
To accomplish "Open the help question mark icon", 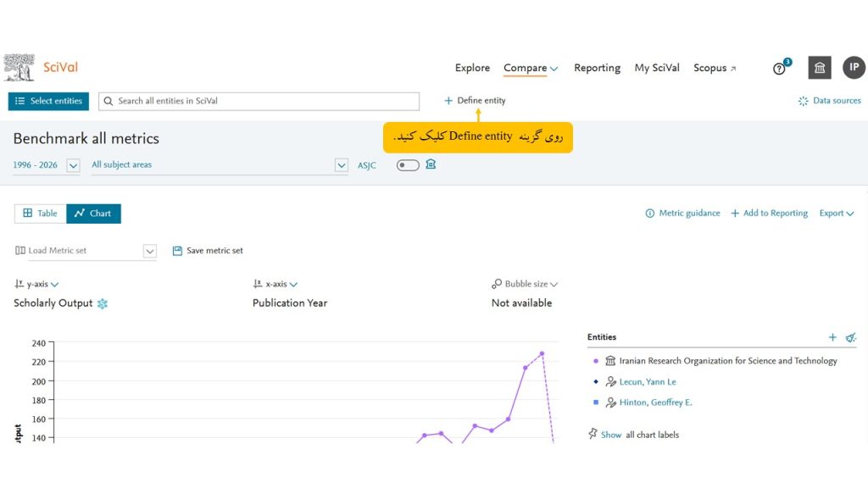I will point(779,69).
